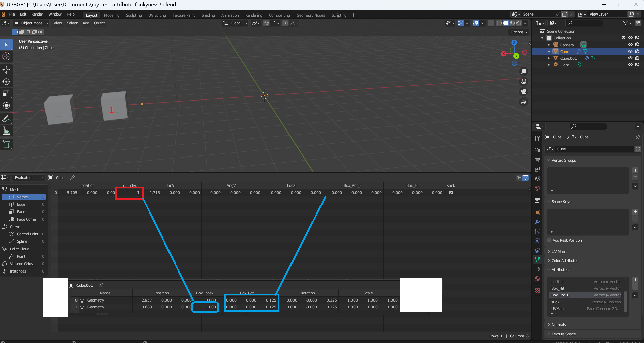Viewport: 644px width, 343px height.
Task: Activate the Move tool
Action: [6, 70]
